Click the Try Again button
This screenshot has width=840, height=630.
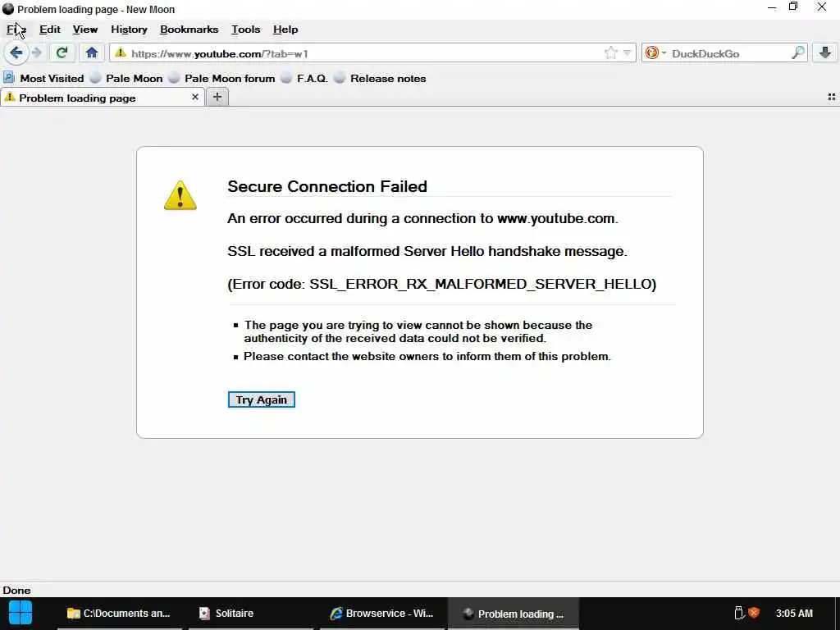coord(262,399)
